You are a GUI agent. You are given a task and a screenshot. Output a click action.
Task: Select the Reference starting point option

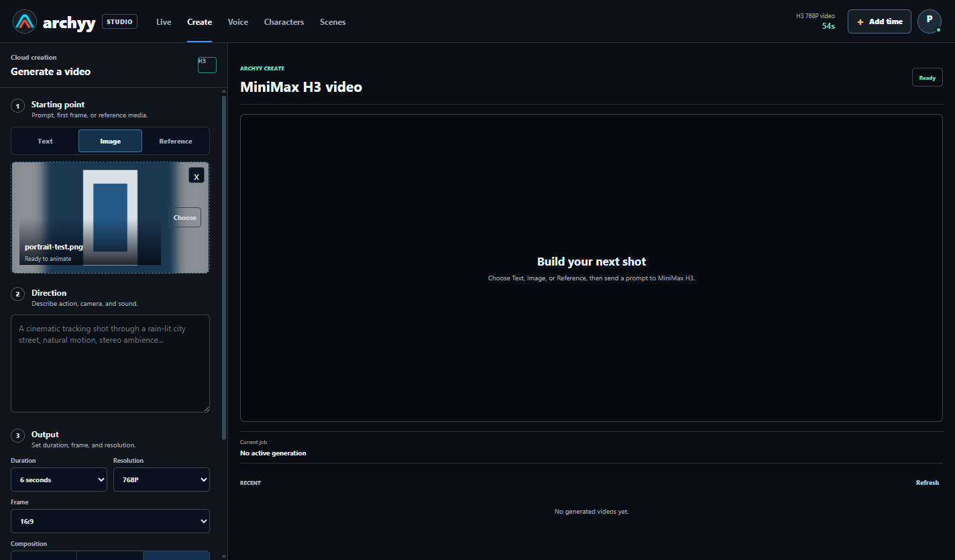point(176,141)
